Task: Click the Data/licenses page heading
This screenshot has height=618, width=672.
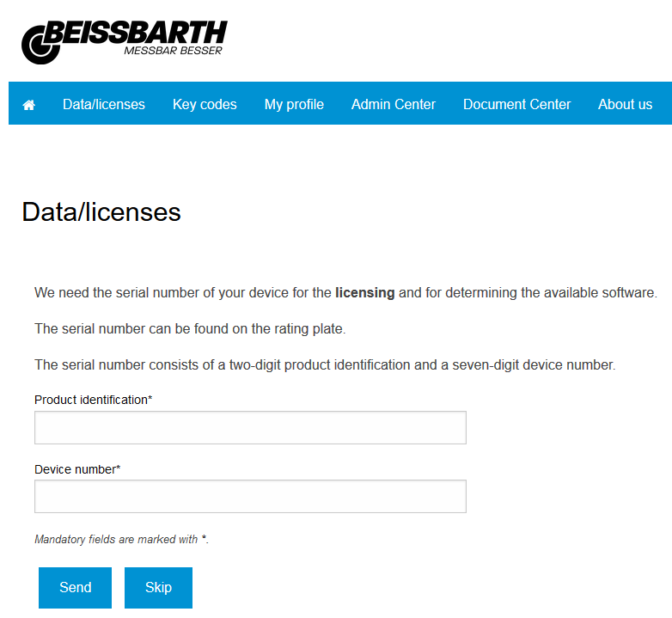Action: click(101, 212)
